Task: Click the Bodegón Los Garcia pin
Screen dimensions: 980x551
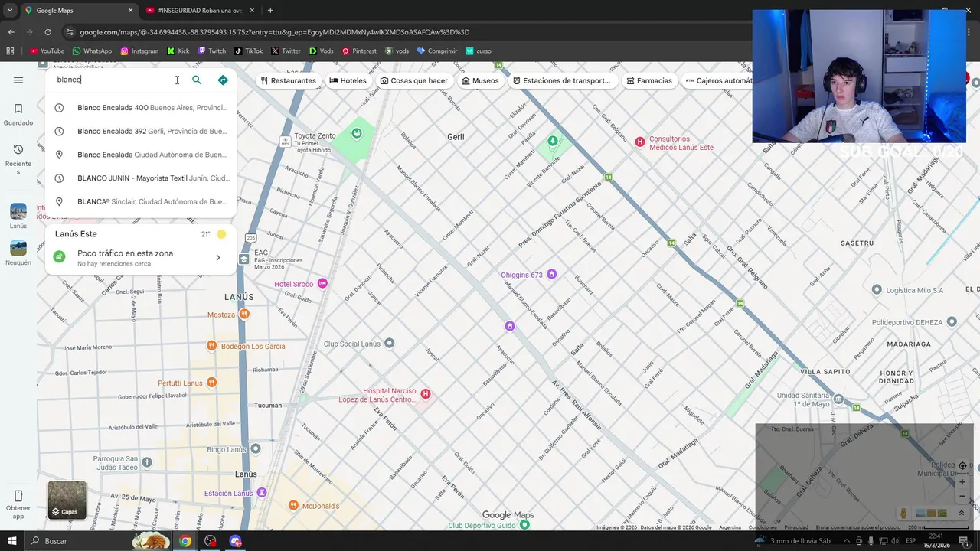Action: point(212,346)
